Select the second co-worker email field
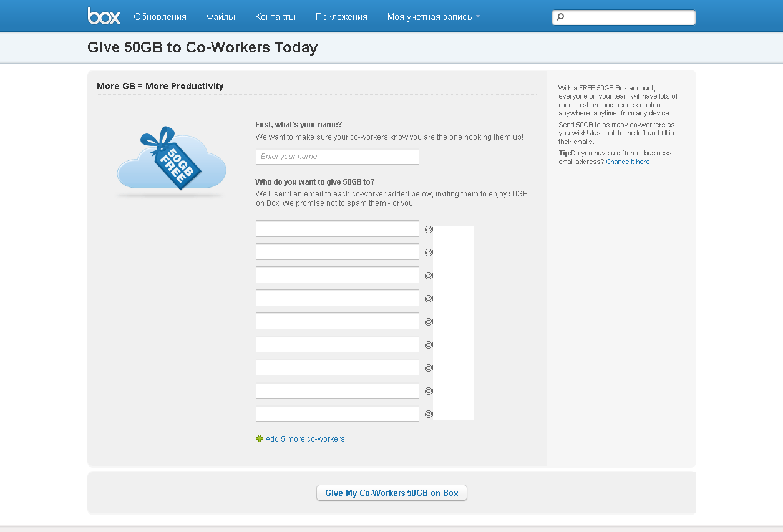 coord(337,252)
